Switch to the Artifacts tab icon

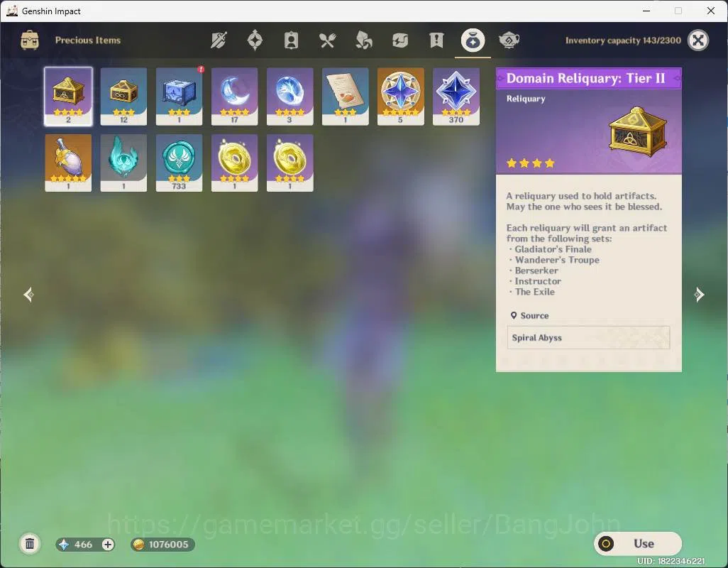click(255, 40)
